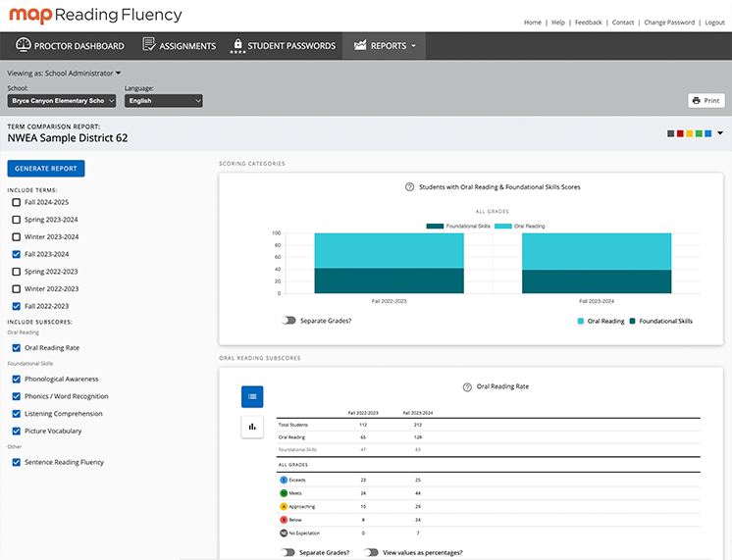Click the Change Password link
Screen dimensions: 732x560
coord(669,22)
